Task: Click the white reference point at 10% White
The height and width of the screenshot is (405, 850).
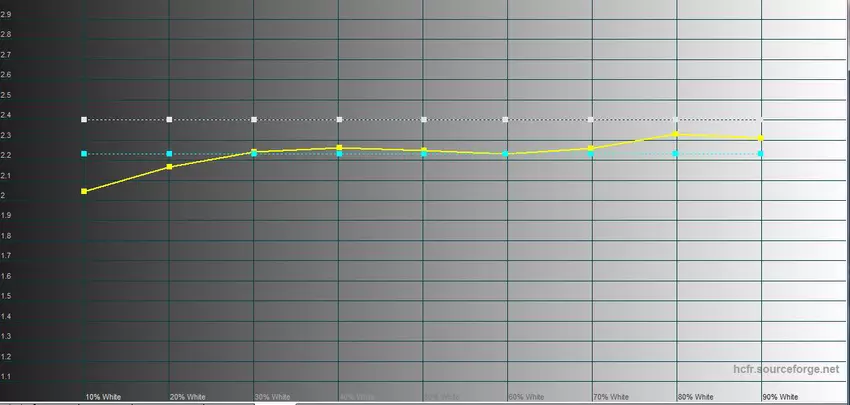Action: click(x=84, y=120)
